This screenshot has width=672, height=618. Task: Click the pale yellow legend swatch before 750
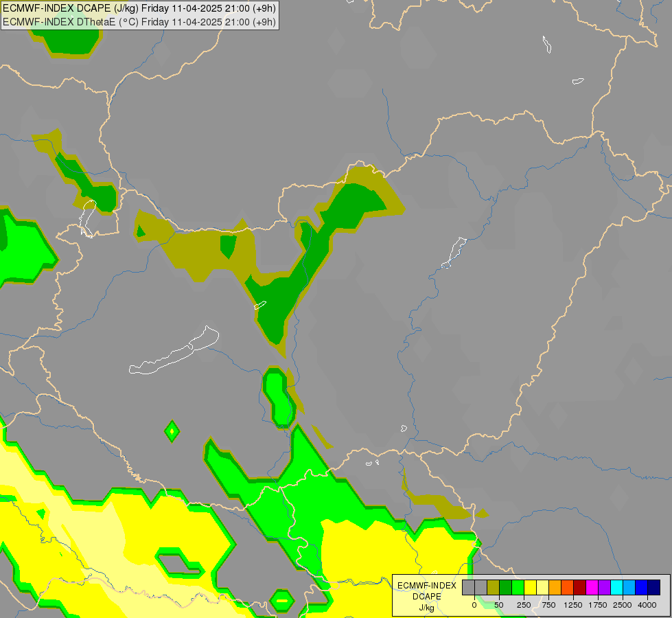tap(542, 587)
